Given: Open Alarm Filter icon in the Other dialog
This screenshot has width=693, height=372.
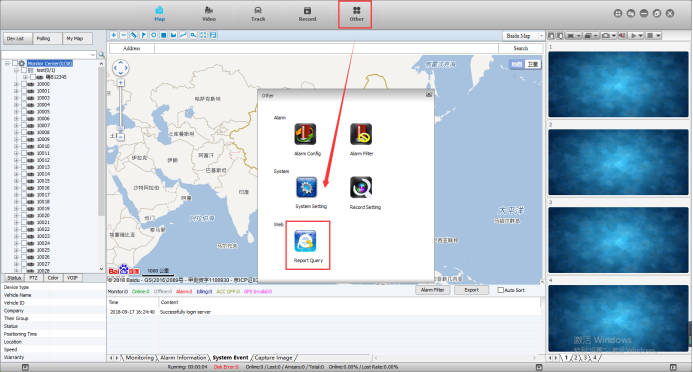Looking at the screenshot, I should [x=361, y=134].
